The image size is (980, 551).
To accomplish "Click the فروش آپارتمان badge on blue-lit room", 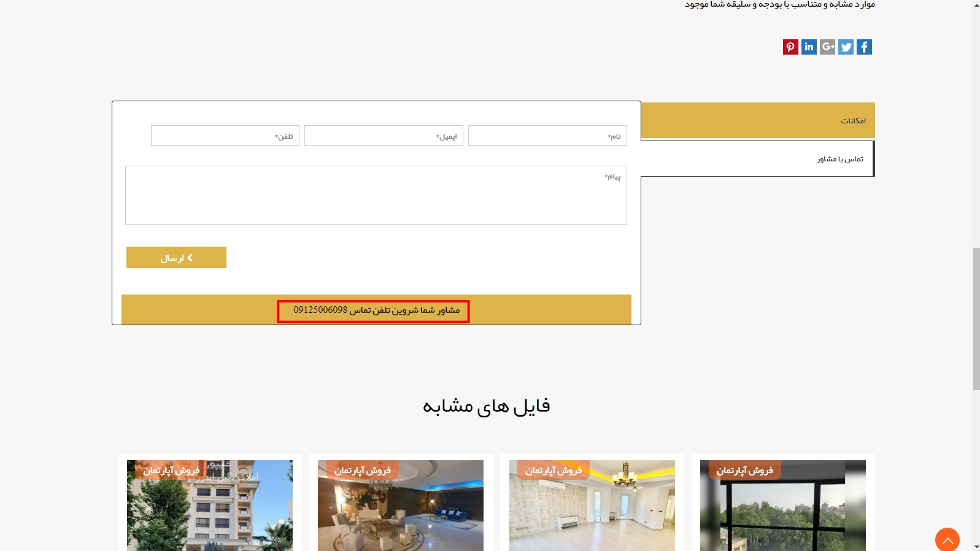I will 363,471.
